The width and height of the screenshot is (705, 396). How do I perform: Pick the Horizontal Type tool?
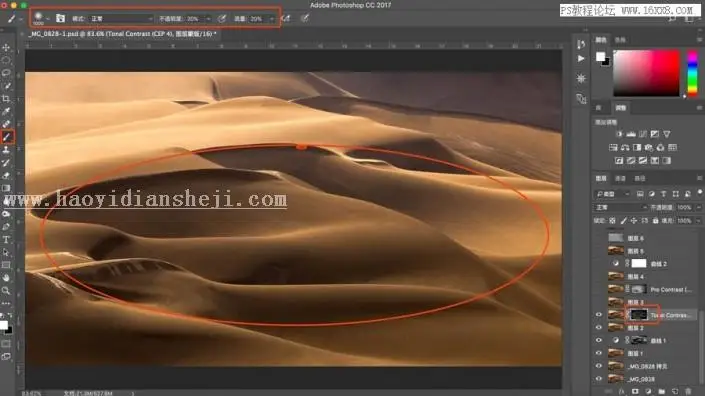click(6, 240)
